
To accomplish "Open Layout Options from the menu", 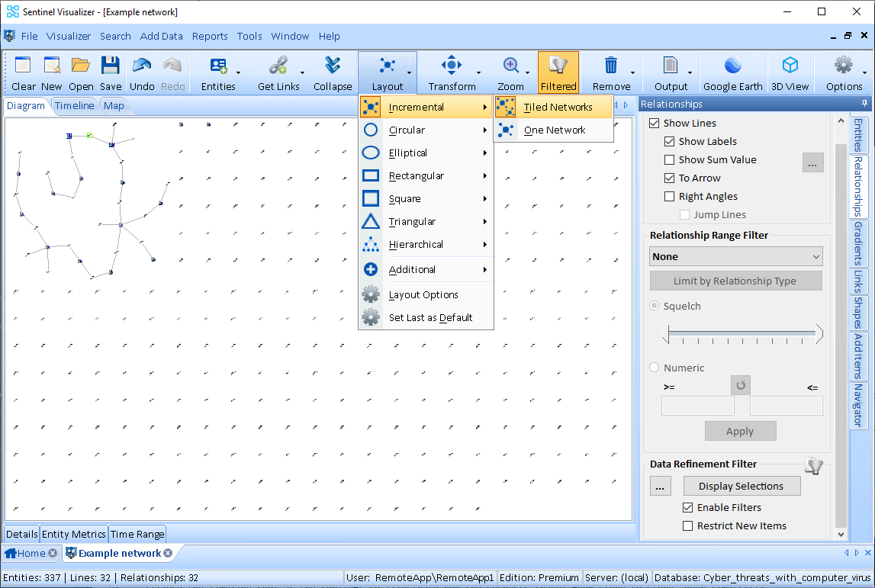I will point(423,294).
